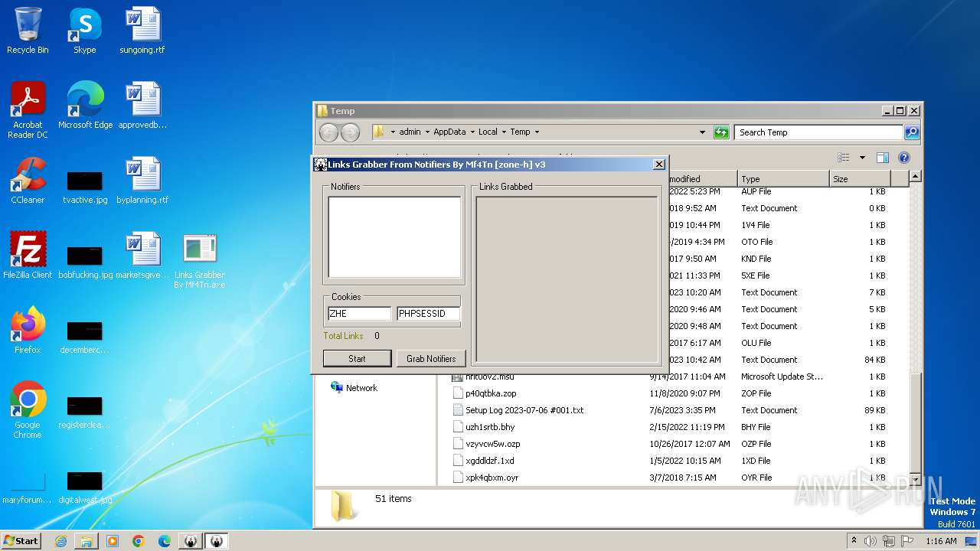Image resolution: width=980 pixels, height=551 pixels.
Task: Select the approvedb... document icon
Action: [142, 105]
